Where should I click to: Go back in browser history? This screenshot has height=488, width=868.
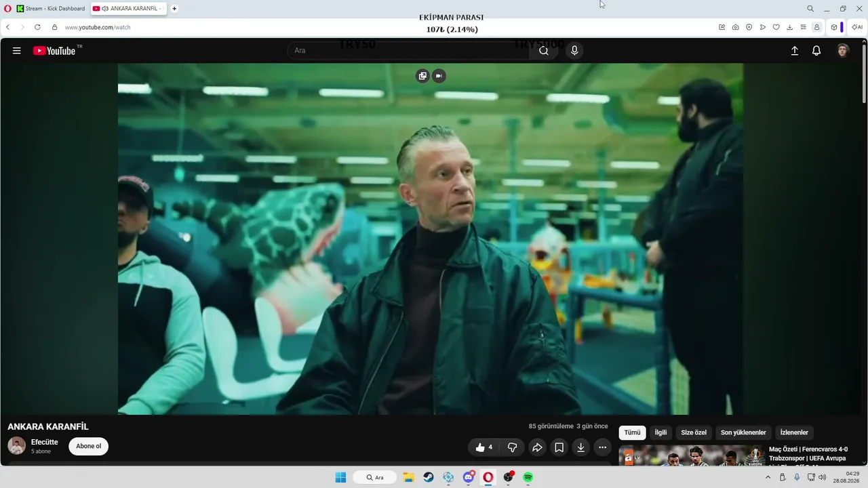click(x=7, y=27)
